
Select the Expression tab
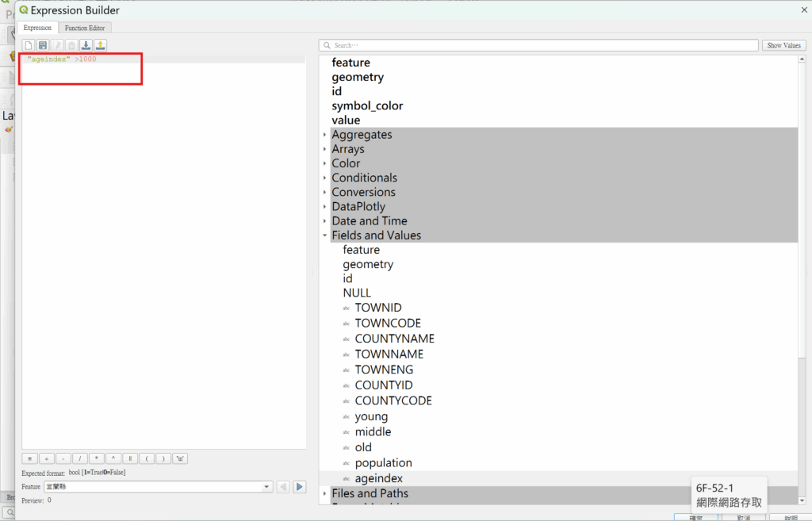37,28
